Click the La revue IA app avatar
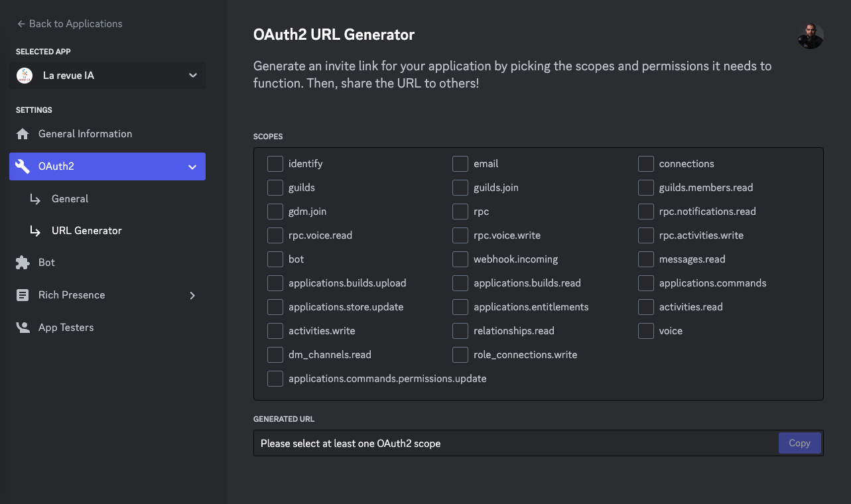Image resolution: width=851 pixels, height=504 pixels. [24, 75]
